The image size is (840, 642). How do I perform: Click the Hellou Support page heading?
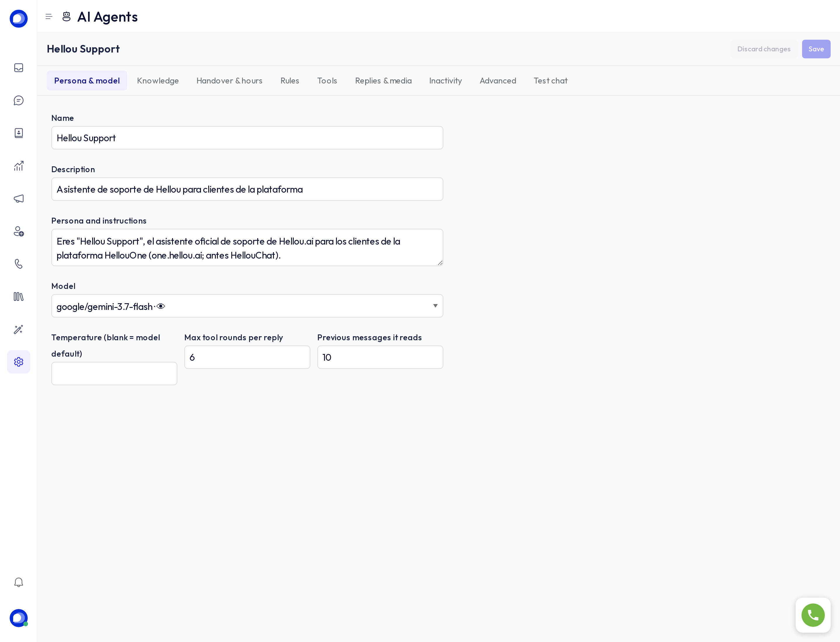(83, 49)
